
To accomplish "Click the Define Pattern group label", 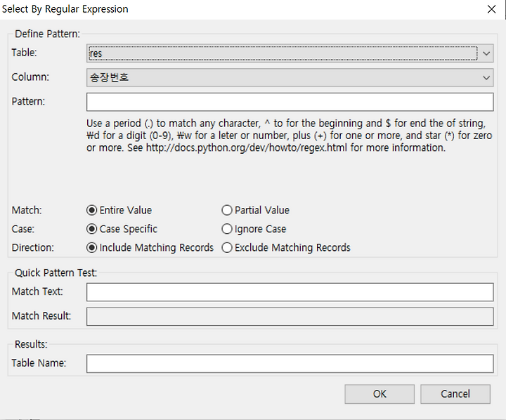I will [48, 34].
